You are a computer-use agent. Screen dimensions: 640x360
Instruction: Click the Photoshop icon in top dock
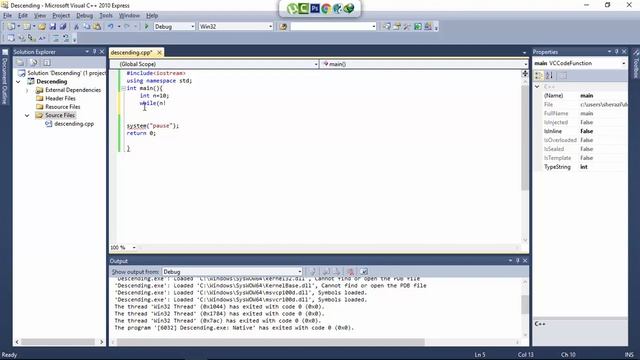pos(315,8)
